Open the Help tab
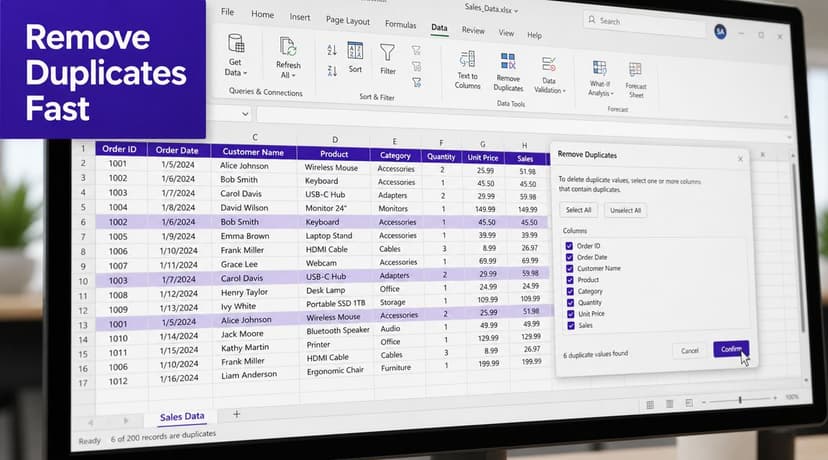Screen dimensions: 828x460 (534, 35)
